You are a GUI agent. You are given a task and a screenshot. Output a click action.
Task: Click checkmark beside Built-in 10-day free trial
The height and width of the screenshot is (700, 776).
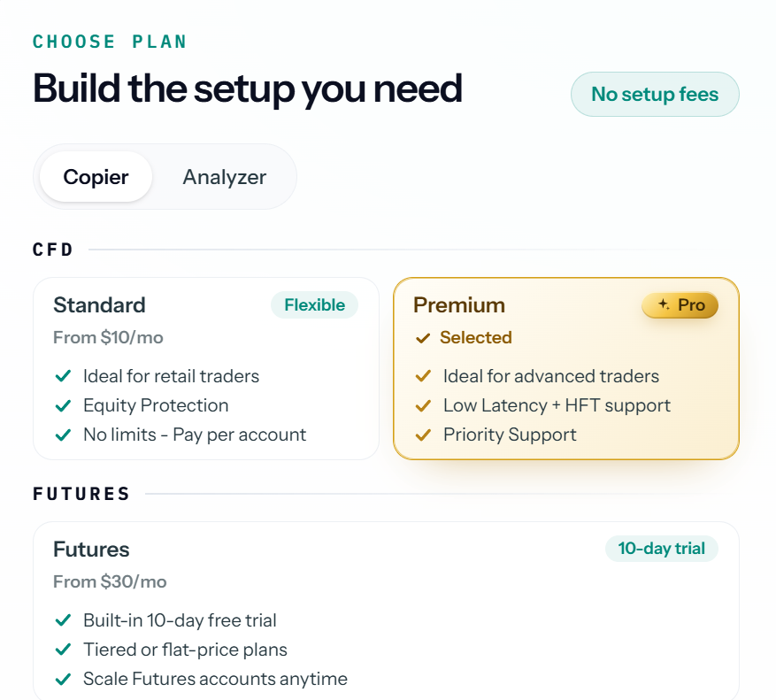(63, 620)
